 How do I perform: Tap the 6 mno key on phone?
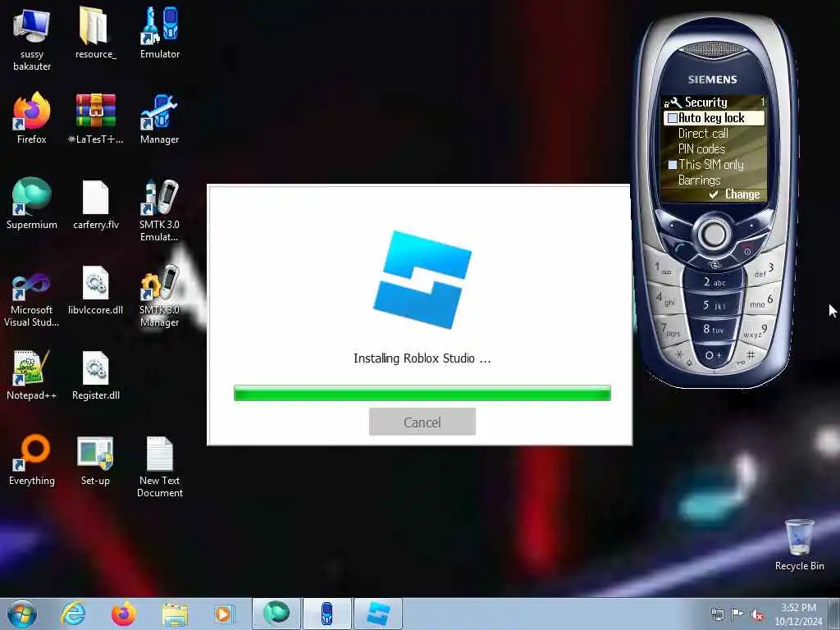(762, 301)
